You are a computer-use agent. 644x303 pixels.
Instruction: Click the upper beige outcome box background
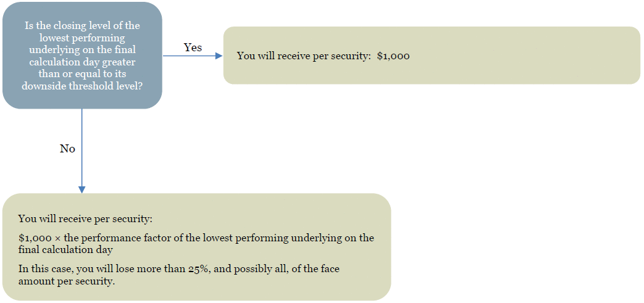432,56
